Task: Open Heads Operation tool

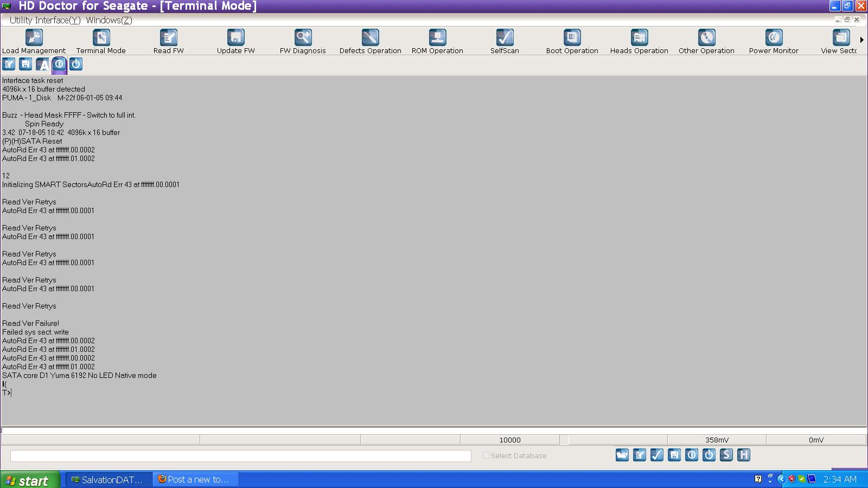Action: tap(639, 42)
